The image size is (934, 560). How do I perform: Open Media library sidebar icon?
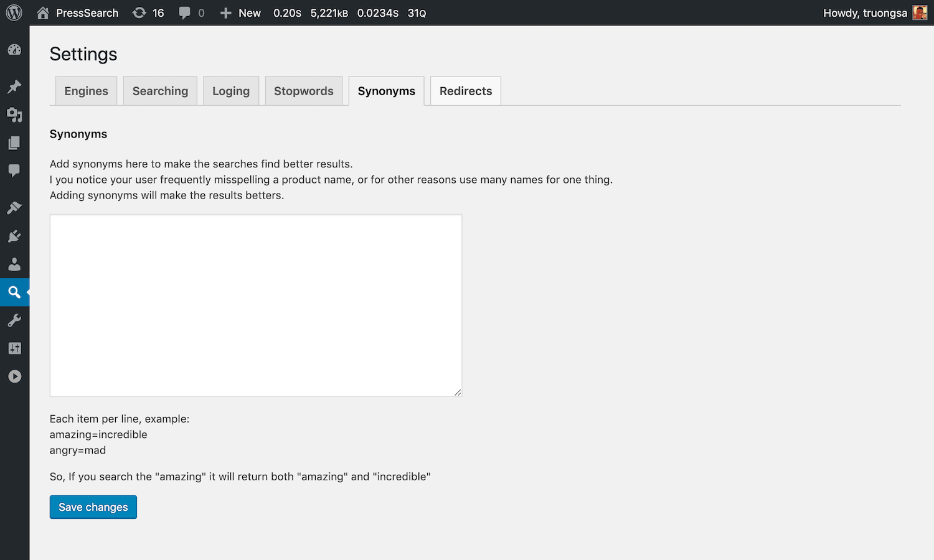coord(14,114)
